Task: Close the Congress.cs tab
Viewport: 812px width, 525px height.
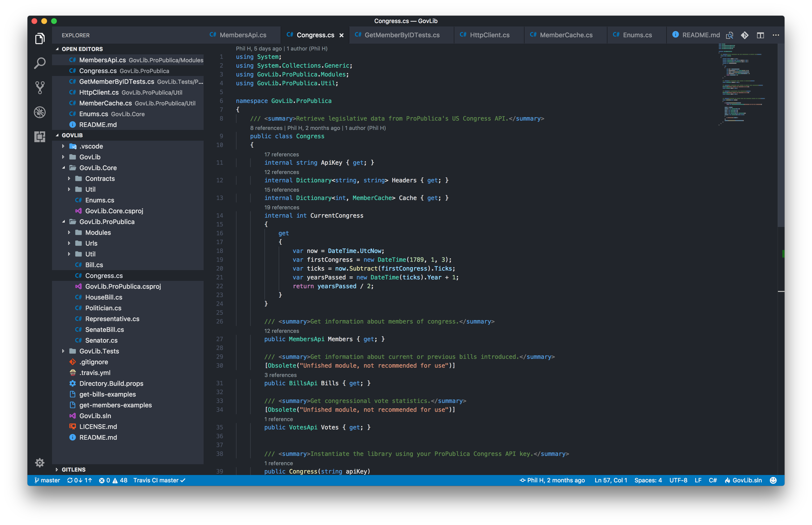Action: (x=341, y=35)
